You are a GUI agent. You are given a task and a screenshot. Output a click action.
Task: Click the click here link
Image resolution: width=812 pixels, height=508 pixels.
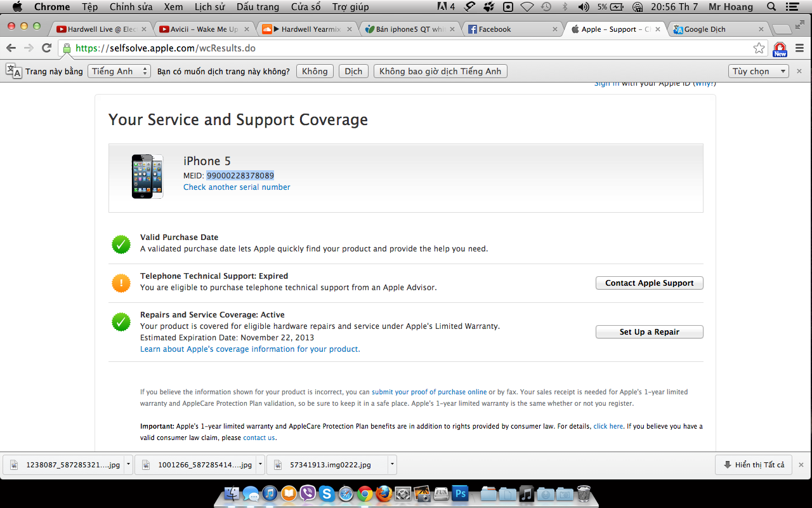(608, 426)
